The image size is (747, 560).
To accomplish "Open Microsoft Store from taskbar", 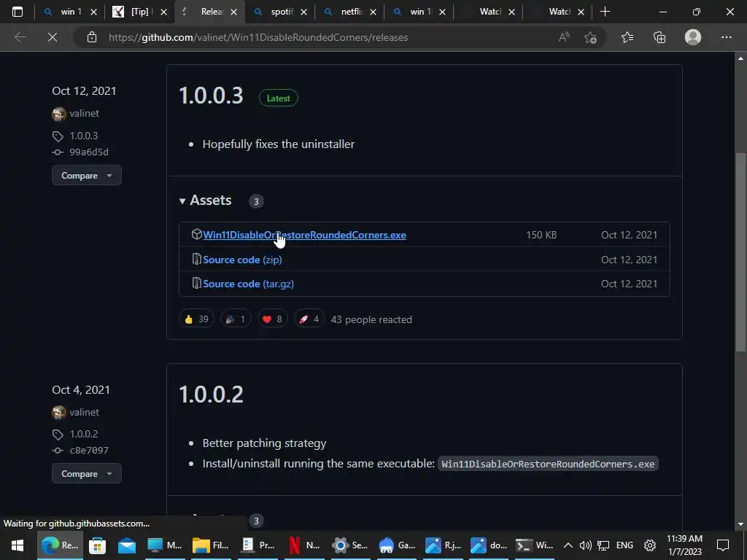I will point(97,545).
